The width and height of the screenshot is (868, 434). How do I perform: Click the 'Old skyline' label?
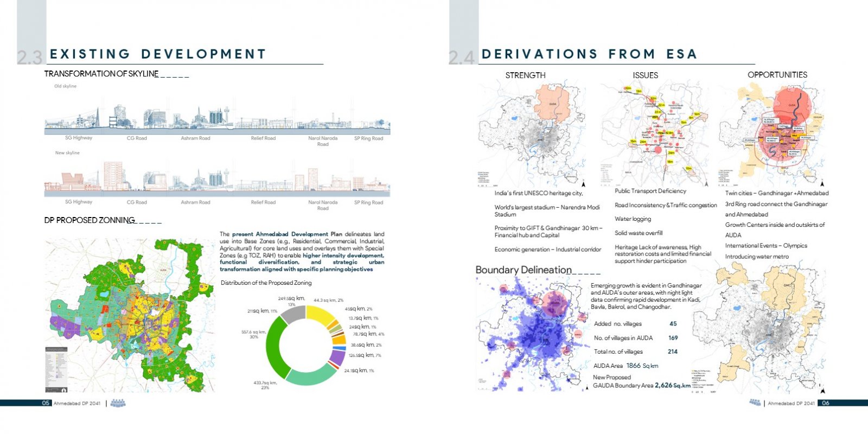click(66, 86)
